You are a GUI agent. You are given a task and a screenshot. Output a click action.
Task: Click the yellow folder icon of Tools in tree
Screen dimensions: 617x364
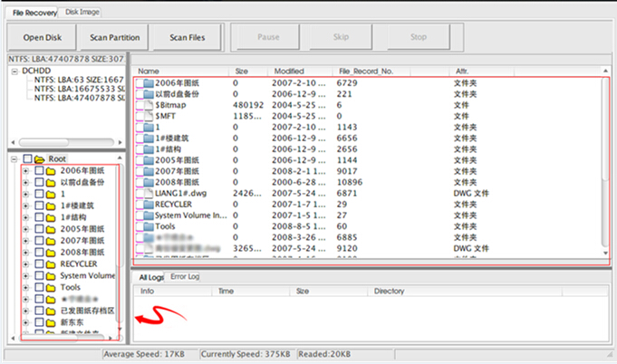(51, 288)
